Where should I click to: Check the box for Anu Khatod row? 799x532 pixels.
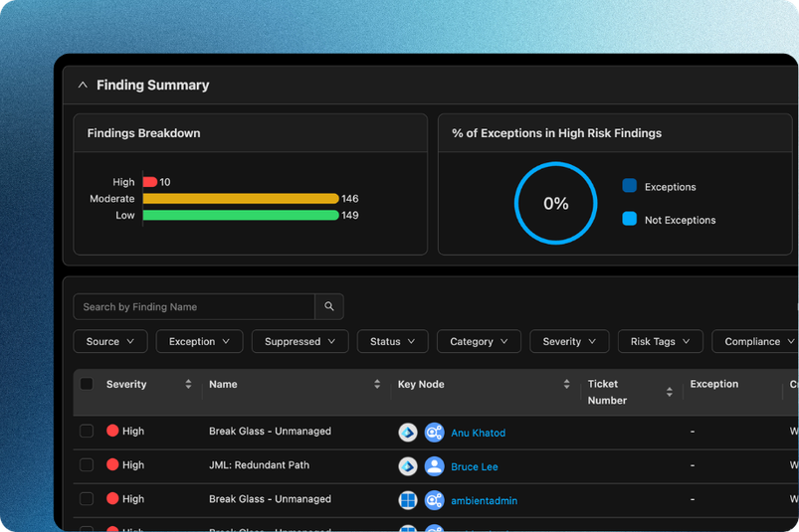[x=87, y=432]
